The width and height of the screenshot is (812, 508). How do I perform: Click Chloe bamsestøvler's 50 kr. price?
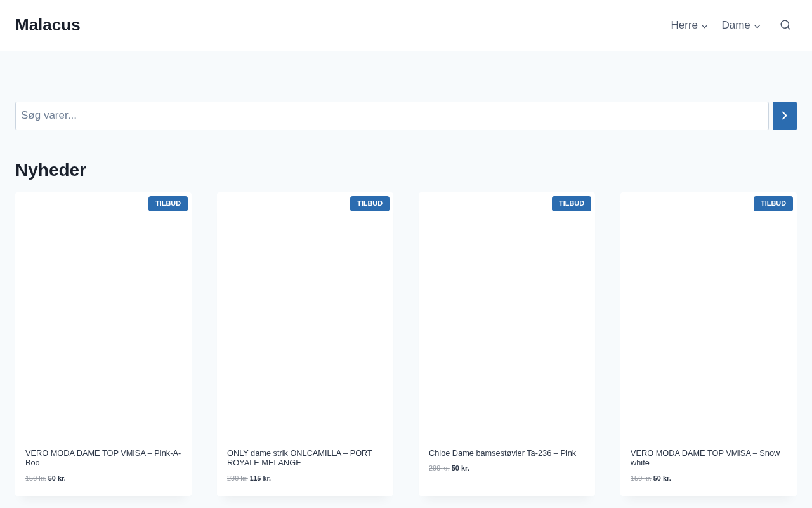click(x=461, y=468)
